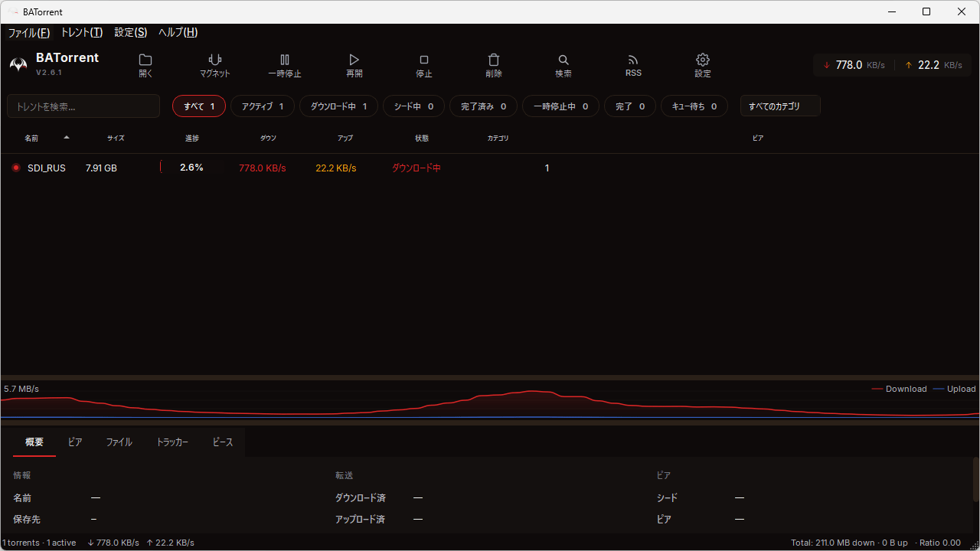Screen dimensions: 980x551
Task: Open the ファイル(F) menu
Action: (x=28, y=32)
